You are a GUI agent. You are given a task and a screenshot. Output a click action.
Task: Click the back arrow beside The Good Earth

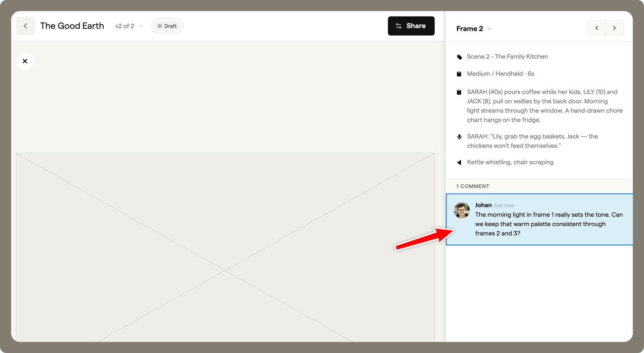tap(26, 26)
